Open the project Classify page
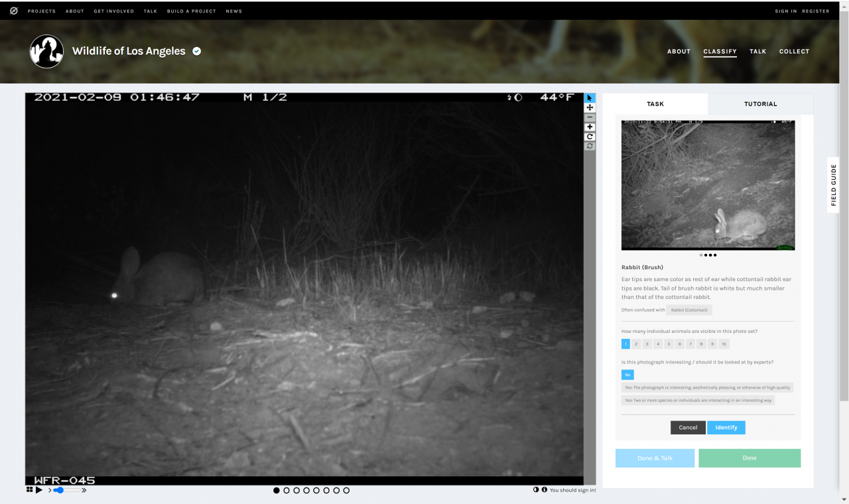The width and height of the screenshot is (849, 504). tap(720, 51)
